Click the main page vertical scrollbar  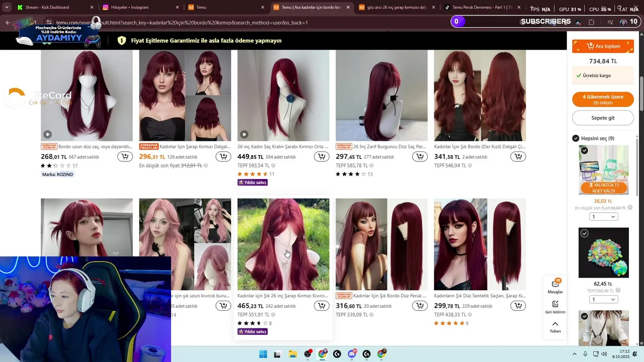click(641, 93)
